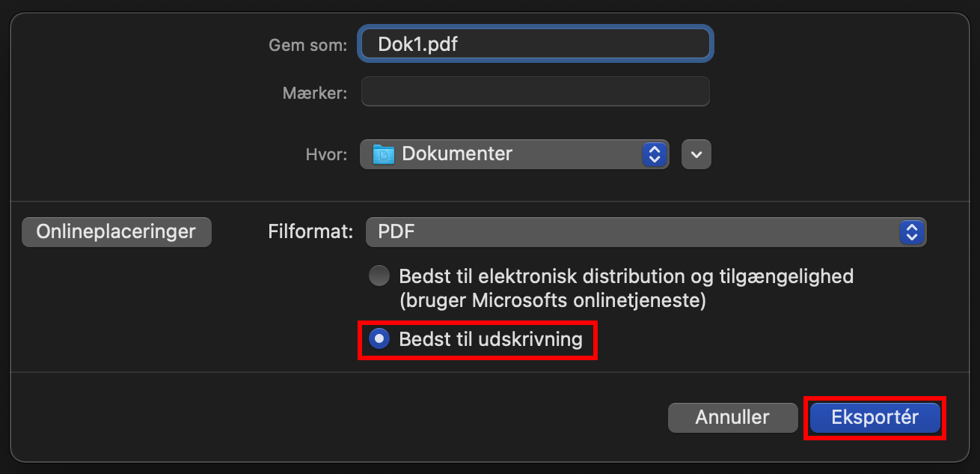Select the Bedst til udskrivning radio button
This screenshot has width=980, height=474.
(x=379, y=339)
